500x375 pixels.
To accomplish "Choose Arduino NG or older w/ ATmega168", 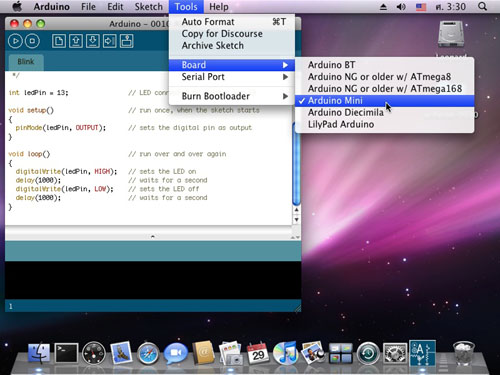I will point(384,89).
